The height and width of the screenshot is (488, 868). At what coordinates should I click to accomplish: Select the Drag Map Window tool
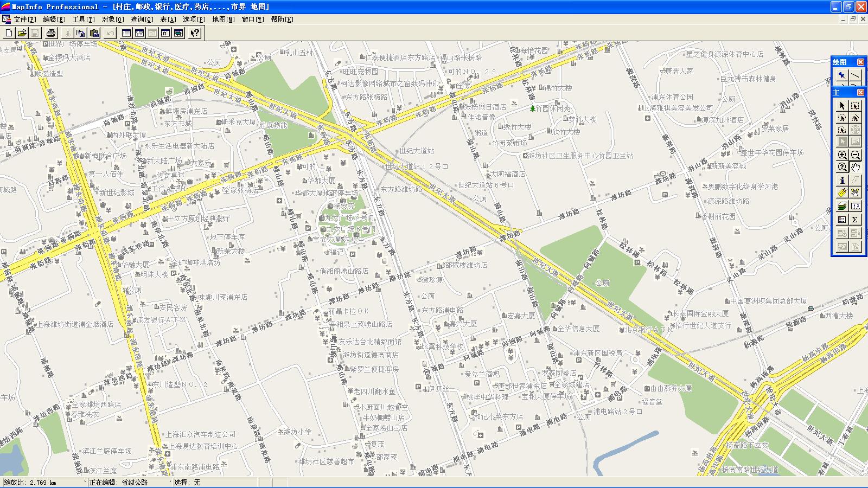click(855, 192)
